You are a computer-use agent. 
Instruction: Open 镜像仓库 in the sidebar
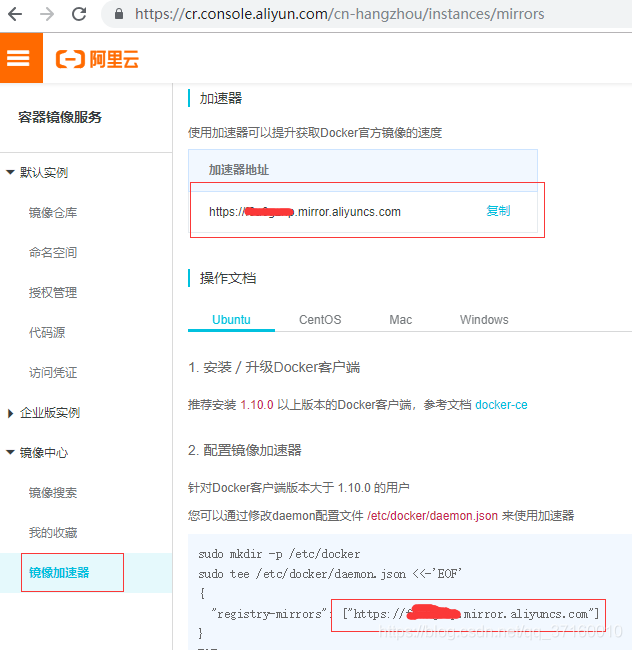click(x=53, y=213)
